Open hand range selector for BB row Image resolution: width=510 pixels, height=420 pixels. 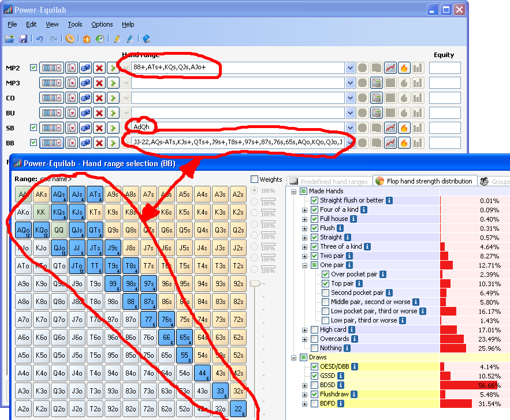[x=51, y=143]
